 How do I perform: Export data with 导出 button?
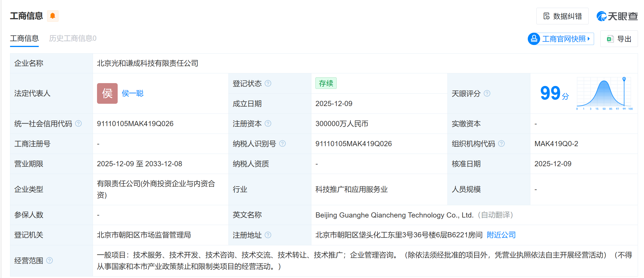pos(619,39)
